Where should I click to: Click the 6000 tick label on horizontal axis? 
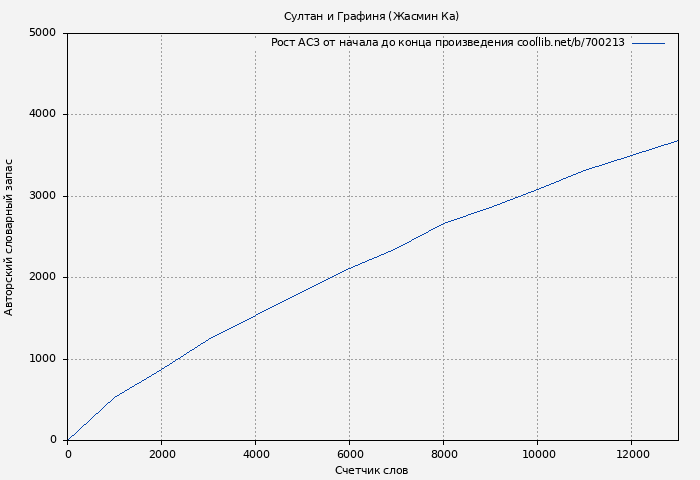click(x=349, y=454)
